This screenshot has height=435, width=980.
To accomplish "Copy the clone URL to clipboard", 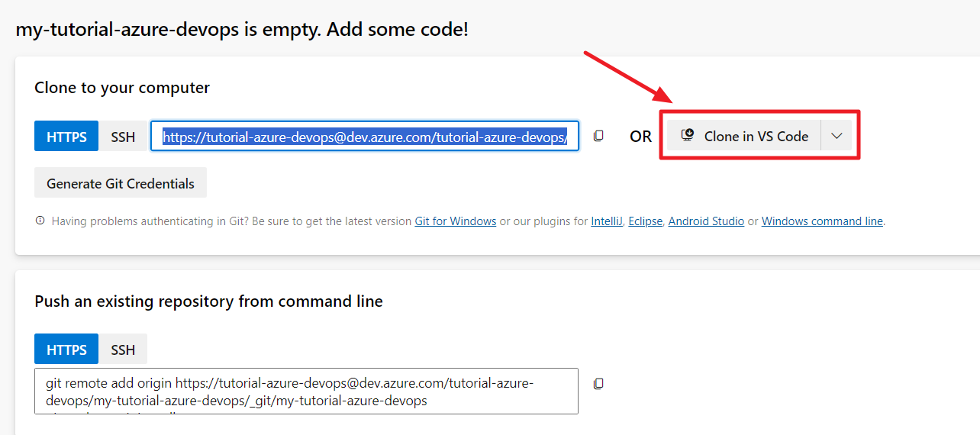I will coord(599,136).
